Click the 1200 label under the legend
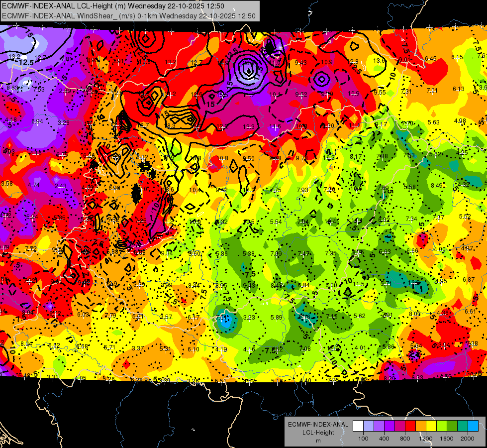Screen dimensions: 487x448 [425, 439]
